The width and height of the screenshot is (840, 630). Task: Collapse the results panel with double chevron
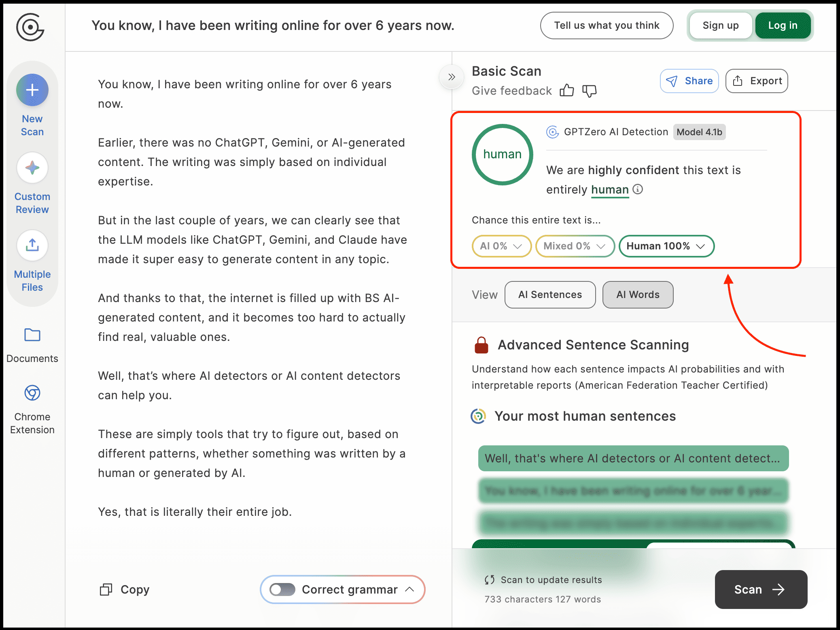(452, 77)
